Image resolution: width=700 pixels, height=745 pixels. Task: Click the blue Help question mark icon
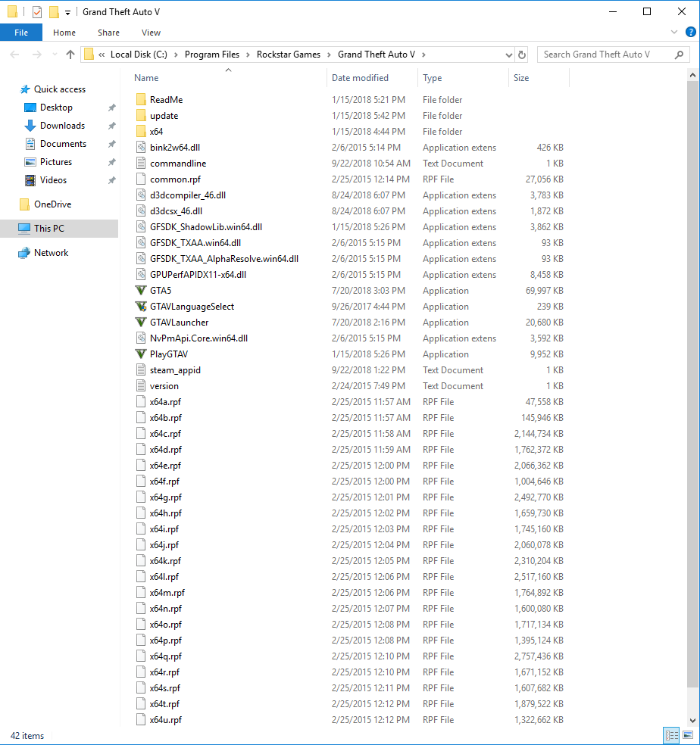click(690, 32)
